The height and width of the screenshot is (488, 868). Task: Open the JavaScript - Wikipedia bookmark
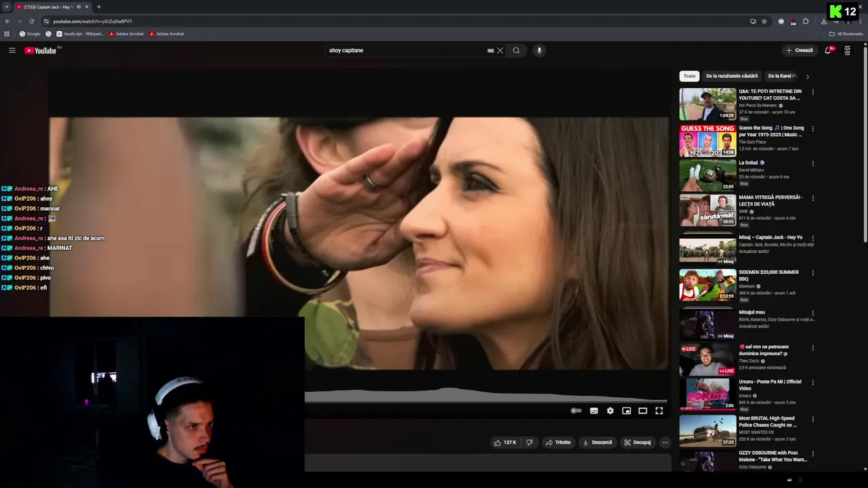pos(80,33)
